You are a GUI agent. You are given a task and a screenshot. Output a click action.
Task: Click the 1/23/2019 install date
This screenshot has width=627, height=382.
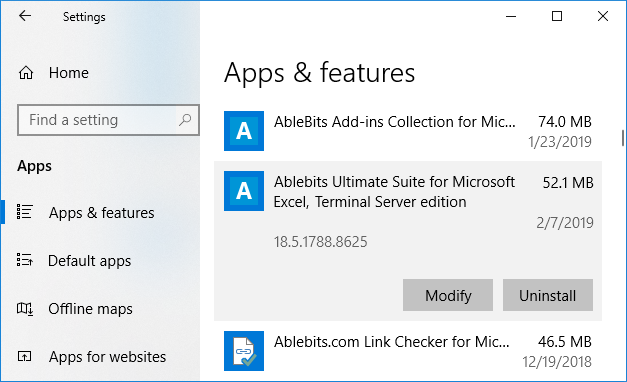tap(559, 142)
